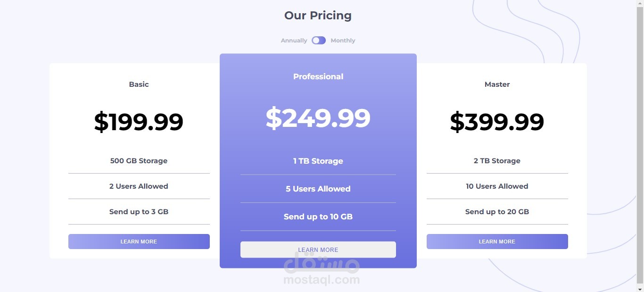This screenshot has height=292, width=644.
Task: Click Learn More on the Professional plan
Action: 318,250
